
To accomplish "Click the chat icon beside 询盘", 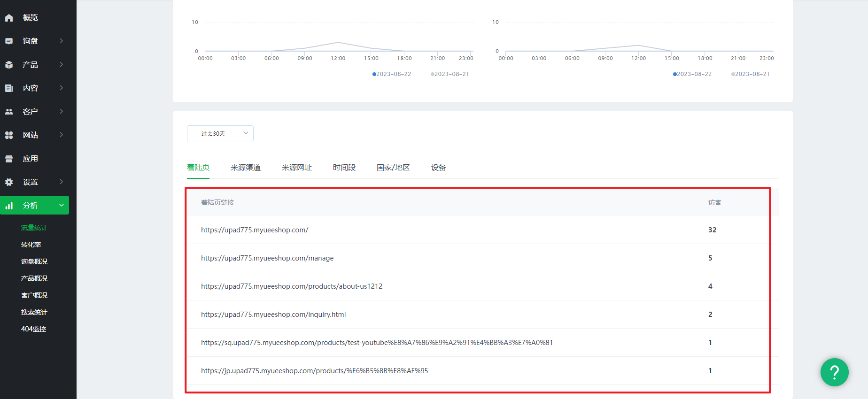I will tap(9, 41).
